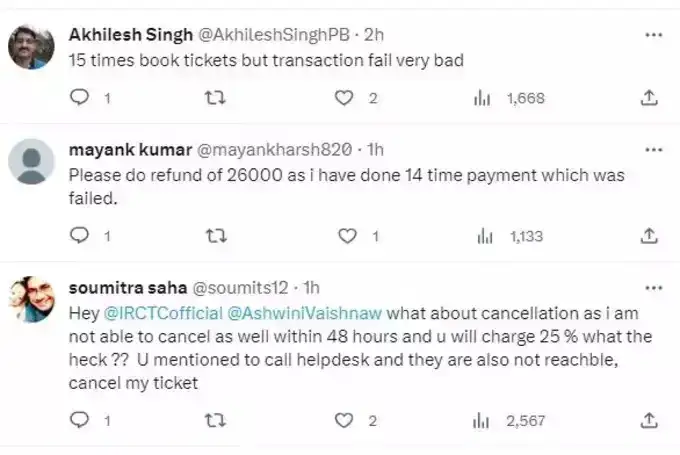Retweet Akhilesh Singh's failed transaction tweet
Screen dimensions: 680x455
pos(213,98)
